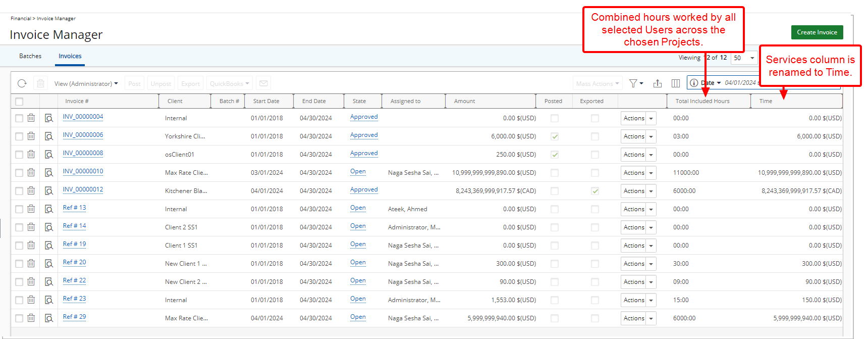Delete Ref # 13 via trash icon
This screenshot has width=868, height=339.
[31, 209]
